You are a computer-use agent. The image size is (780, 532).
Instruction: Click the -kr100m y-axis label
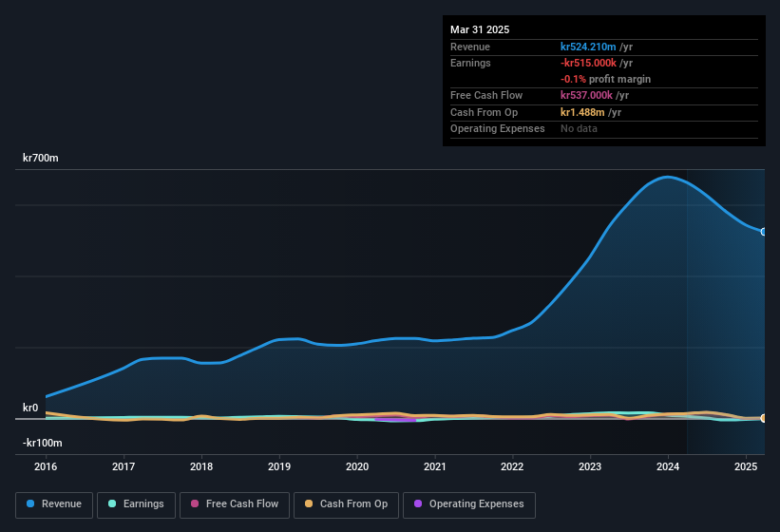(x=43, y=443)
